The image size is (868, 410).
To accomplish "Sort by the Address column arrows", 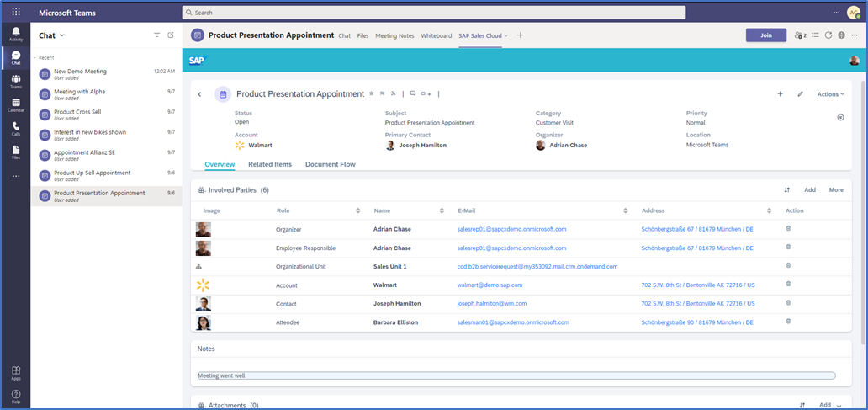I will tap(770, 211).
